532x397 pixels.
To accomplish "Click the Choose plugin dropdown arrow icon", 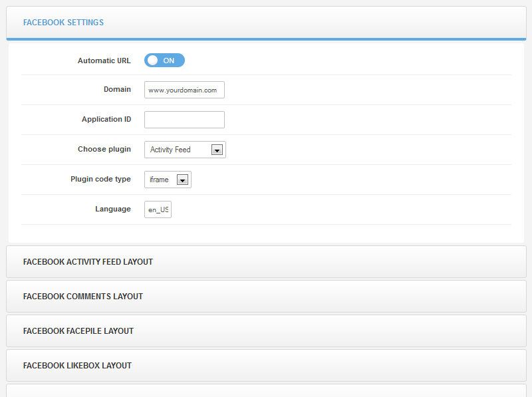I will pyautogui.click(x=216, y=150).
